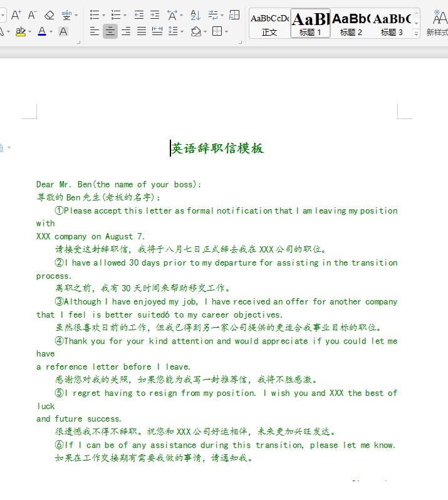Open font settings dialog launcher
Image resolution: width=448 pixels, height=500 pixels.
pos(78,42)
